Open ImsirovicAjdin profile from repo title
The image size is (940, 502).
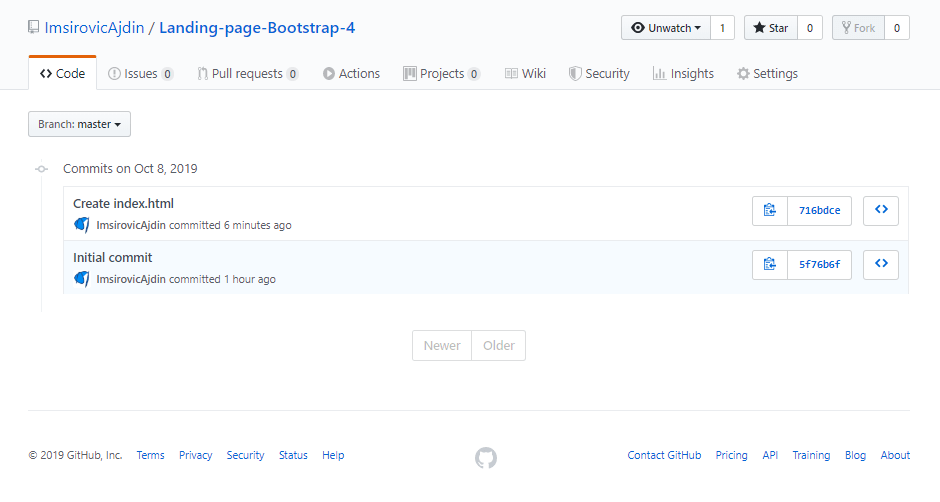pos(94,28)
